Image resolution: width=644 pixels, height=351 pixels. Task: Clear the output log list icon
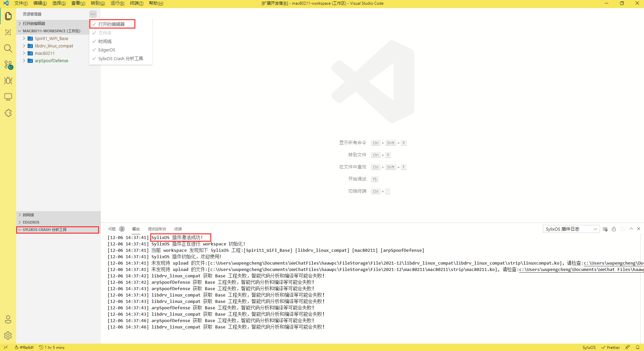tap(605, 229)
